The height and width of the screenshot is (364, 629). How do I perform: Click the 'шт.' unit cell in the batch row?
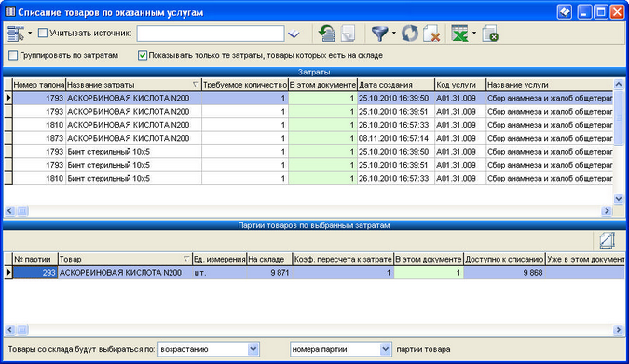click(219, 273)
